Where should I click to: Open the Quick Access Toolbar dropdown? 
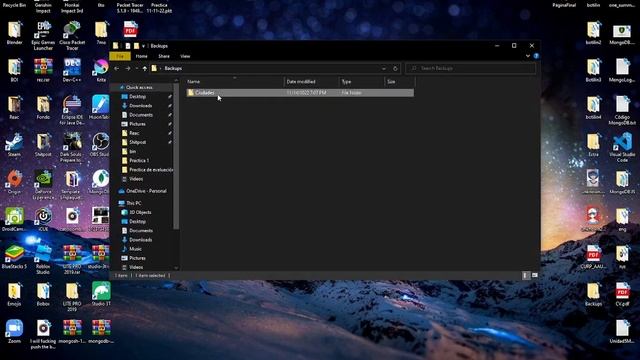pyautogui.click(x=143, y=46)
